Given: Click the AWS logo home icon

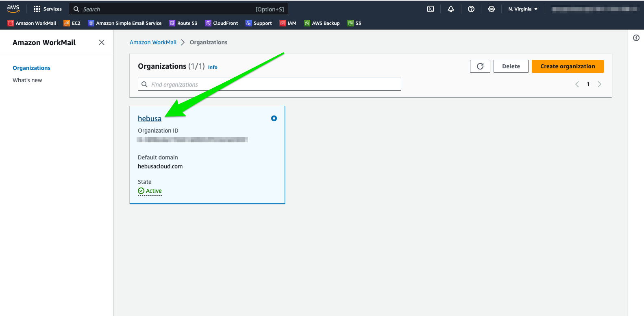Looking at the screenshot, I should pyautogui.click(x=13, y=9).
